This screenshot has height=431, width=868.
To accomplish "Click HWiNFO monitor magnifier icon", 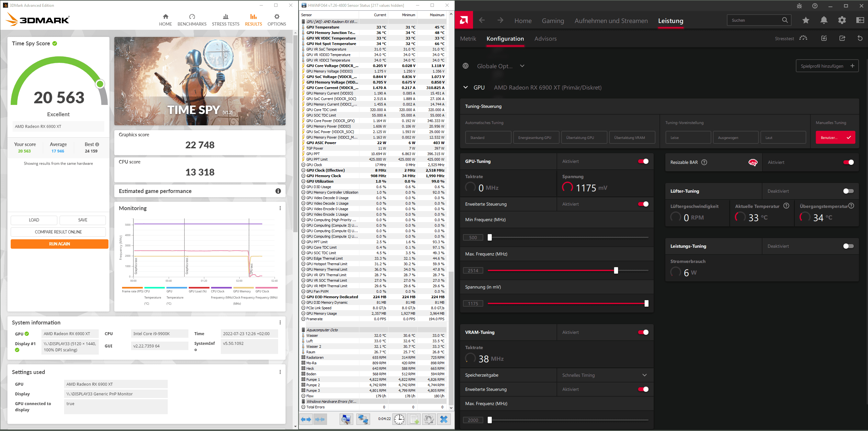I will coord(346,419).
